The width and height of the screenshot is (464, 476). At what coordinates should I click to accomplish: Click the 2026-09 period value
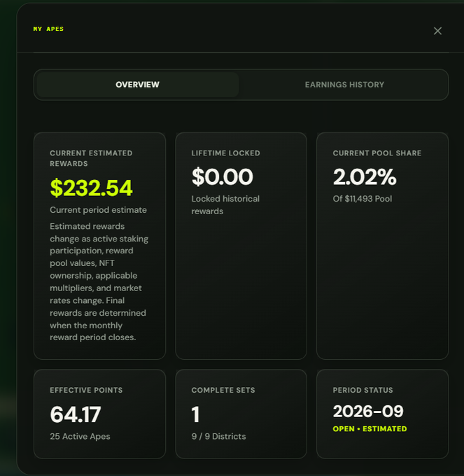[x=368, y=412]
